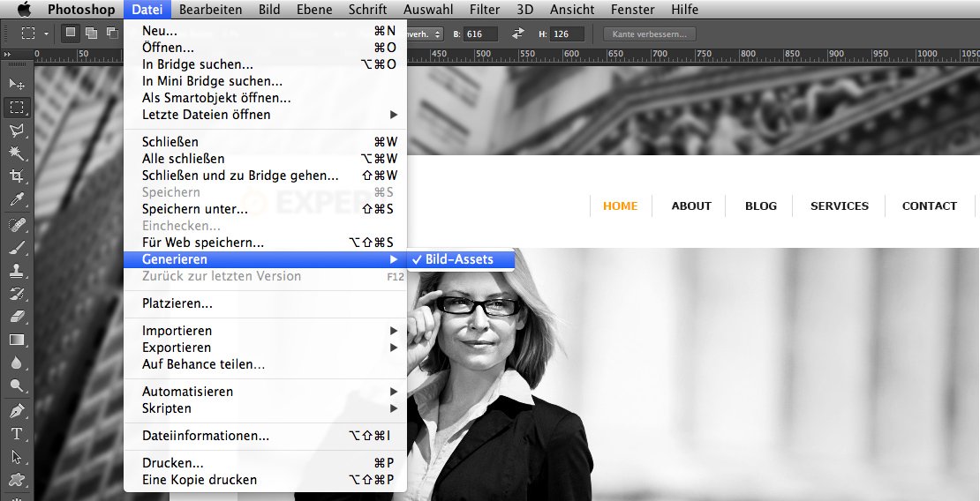Image resolution: width=980 pixels, height=501 pixels.
Task: Click the height field H: 126
Action: tap(567, 34)
